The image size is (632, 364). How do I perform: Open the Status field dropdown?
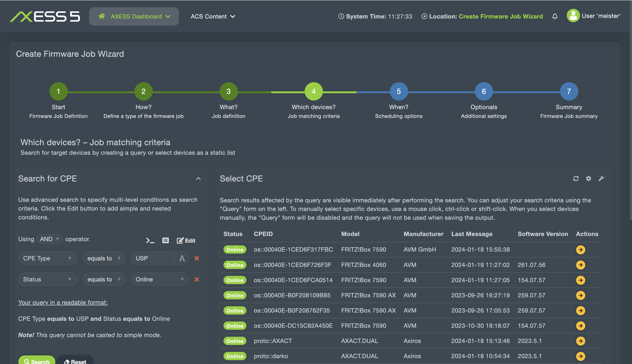tap(48, 279)
